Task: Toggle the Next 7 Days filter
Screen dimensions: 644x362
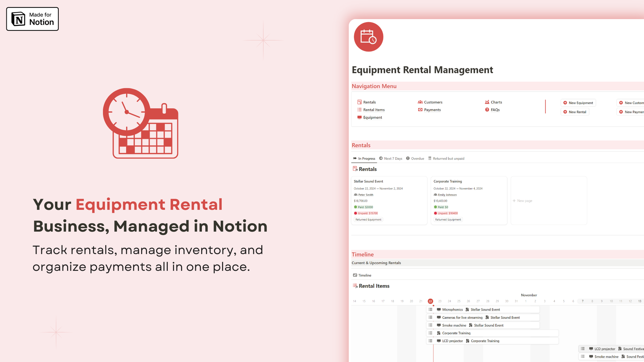Action: pyautogui.click(x=391, y=158)
